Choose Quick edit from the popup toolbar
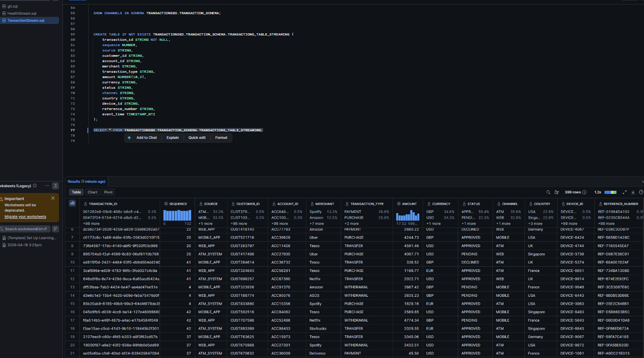This screenshot has width=644, height=358. coord(197,138)
